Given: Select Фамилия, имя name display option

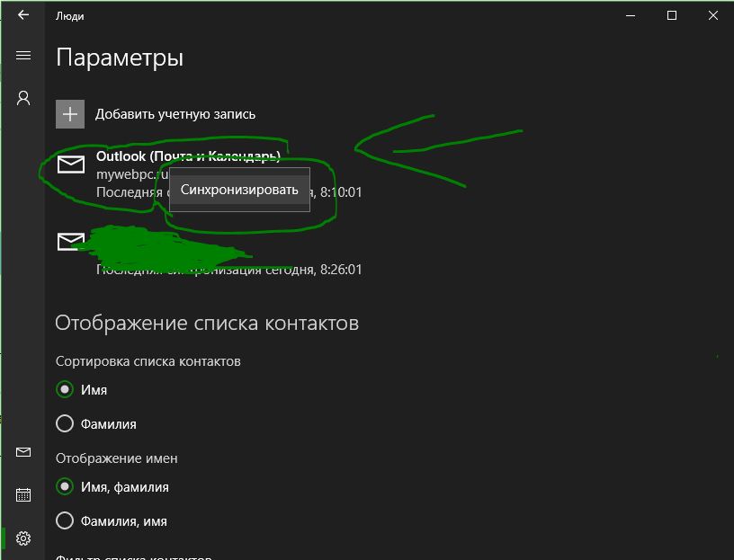Looking at the screenshot, I should (65, 520).
